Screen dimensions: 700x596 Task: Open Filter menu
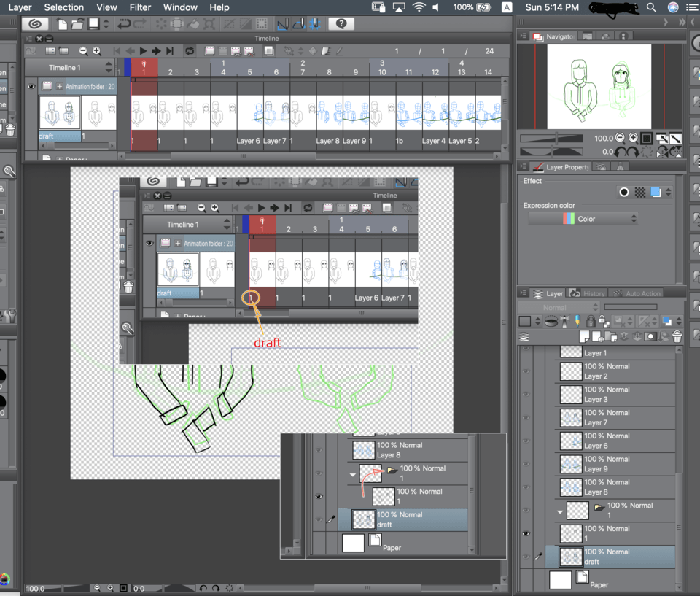pyautogui.click(x=140, y=7)
